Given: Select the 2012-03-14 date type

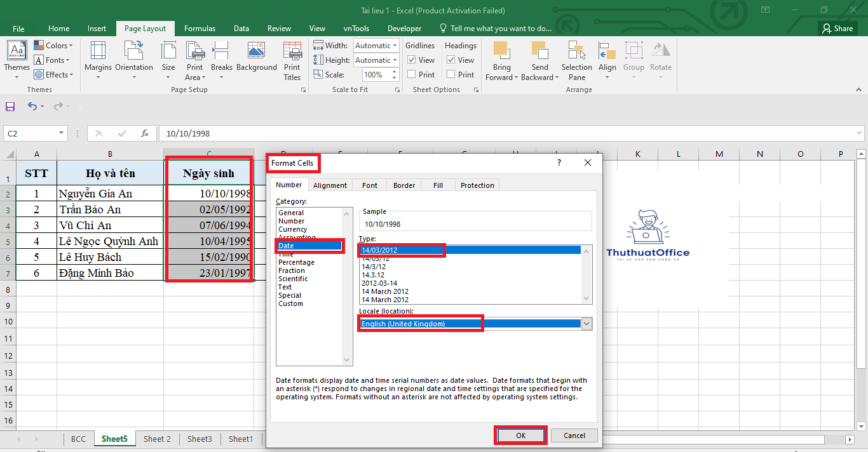Looking at the screenshot, I should tap(379, 283).
